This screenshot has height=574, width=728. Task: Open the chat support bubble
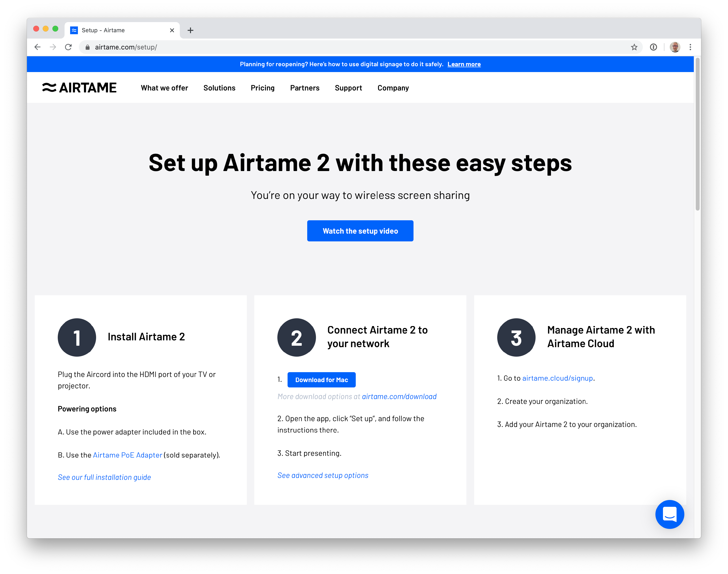pos(669,514)
